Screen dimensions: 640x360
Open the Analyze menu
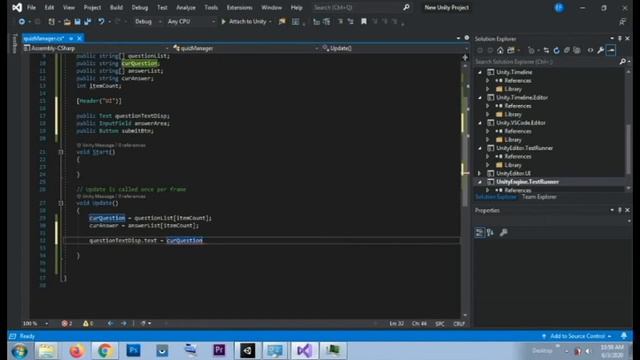pos(186,7)
